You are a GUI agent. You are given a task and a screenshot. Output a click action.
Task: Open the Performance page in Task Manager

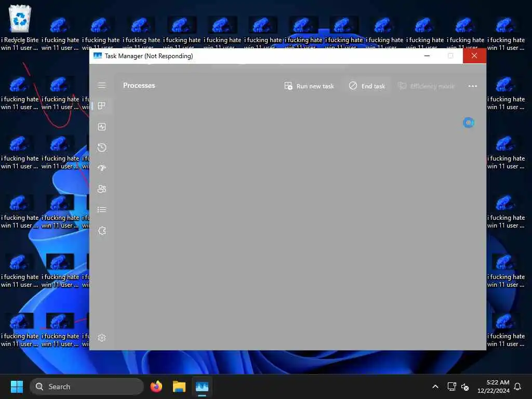point(102,127)
